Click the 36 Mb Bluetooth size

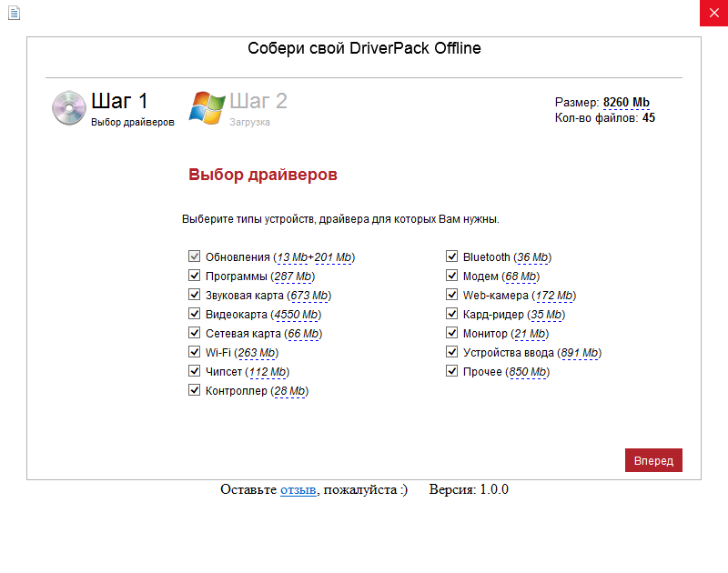pyautogui.click(x=532, y=257)
